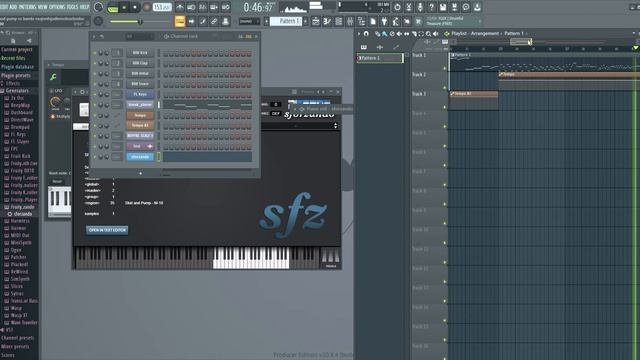Mute the 808 Snare channel
The height and width of the screenshot is (360, 640).
coord(95,84)
